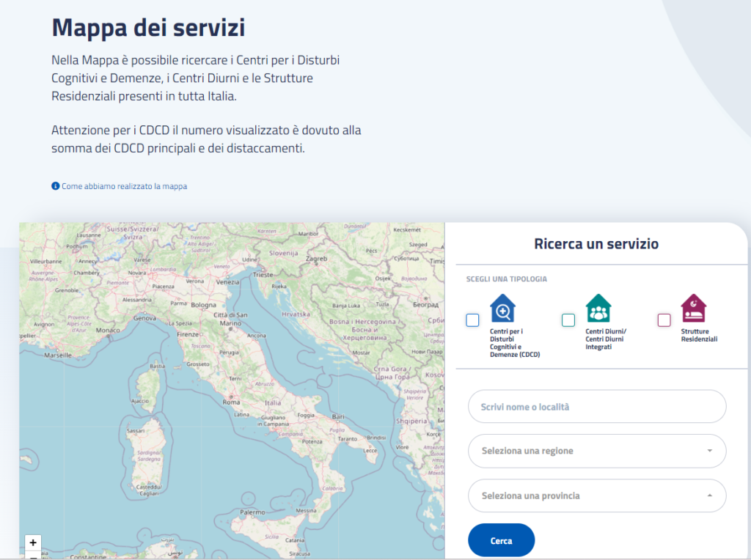Check the Centri Diurni Integrati checkbox
Screen dimensions: 751x560
click(568, 320)
